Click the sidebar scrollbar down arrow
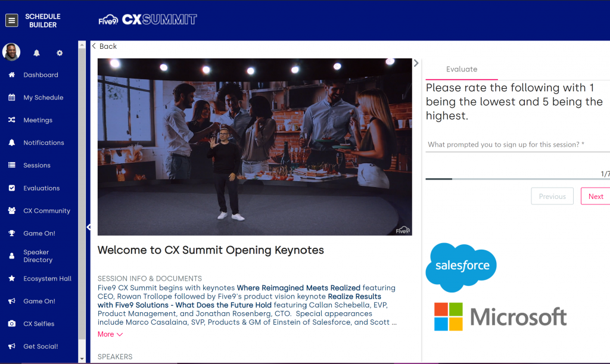The width and height of the screenshot is (610, 364). coord(82,359)
